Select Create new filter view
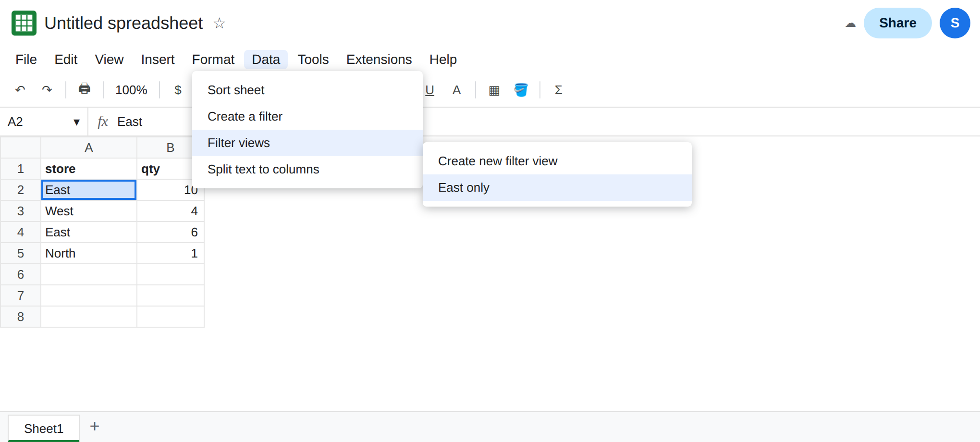 click(x=557, y=161)
